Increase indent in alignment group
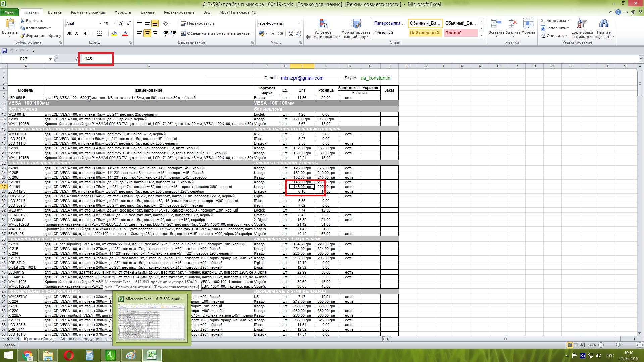 coord(173,33)
